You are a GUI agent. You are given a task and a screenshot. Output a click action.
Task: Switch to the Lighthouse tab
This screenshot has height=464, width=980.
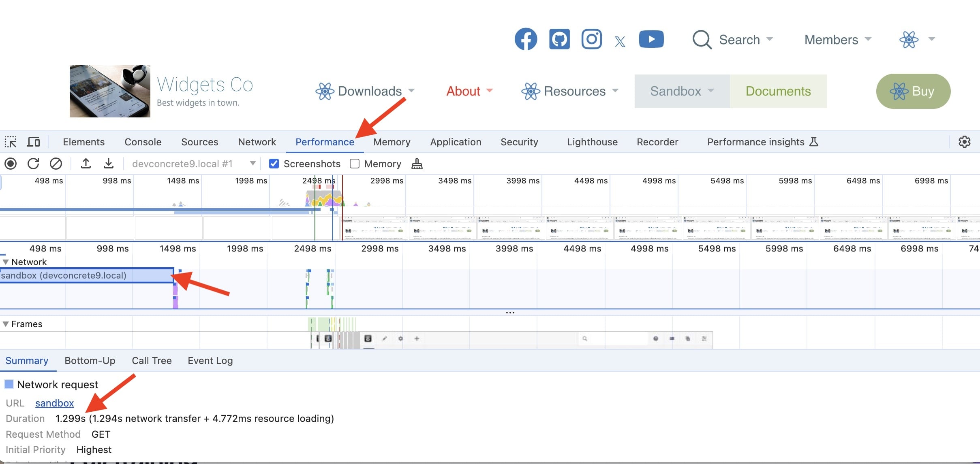pyautogui.click(x=592, y=142)
